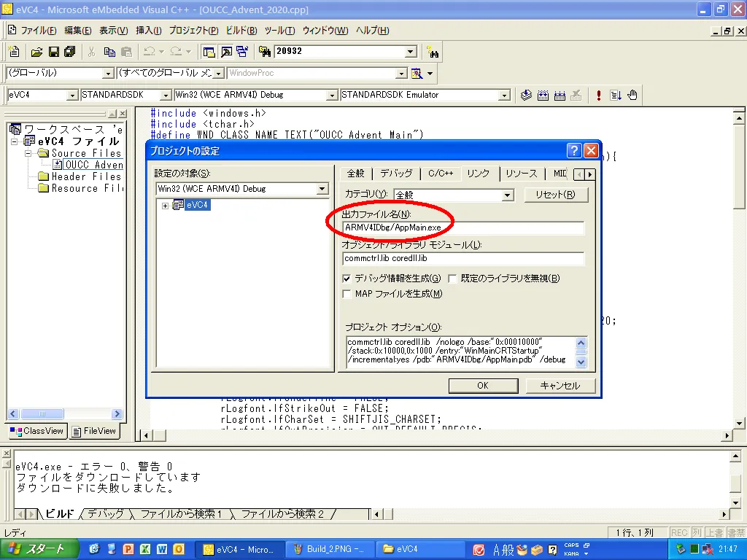Click the Go debug icon
This screenshot has width=747, height=560.
616,96
